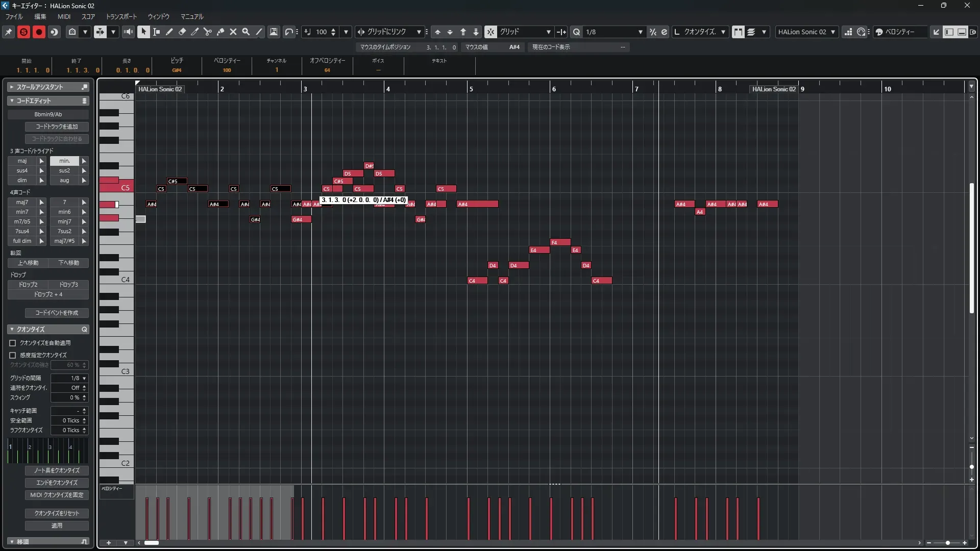This screenshot has height=551, width=980.
Task: Select the Draw pencil tool
Action: 169,32
